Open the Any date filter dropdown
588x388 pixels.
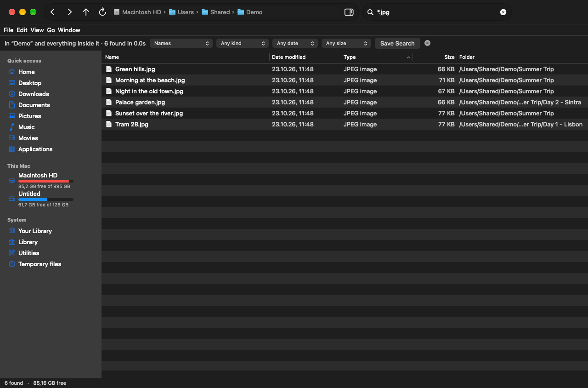coord(295,43)
